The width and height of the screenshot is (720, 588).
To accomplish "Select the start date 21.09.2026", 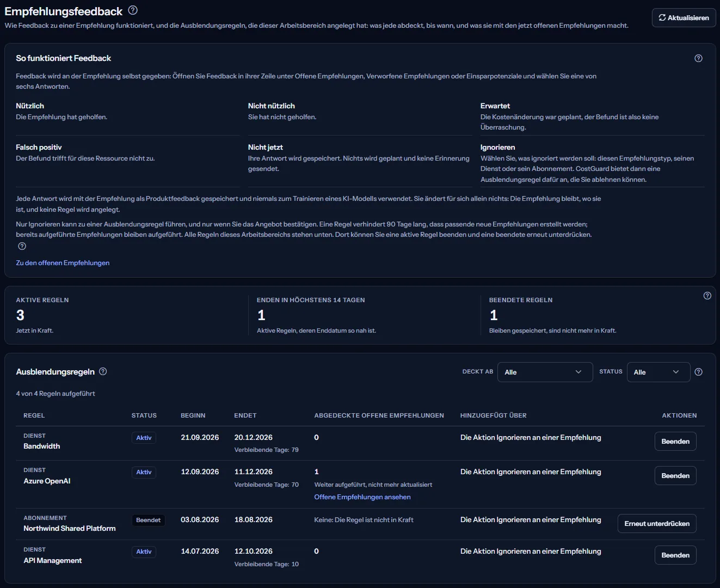I will pyautogui.click(x=200, y=438).
